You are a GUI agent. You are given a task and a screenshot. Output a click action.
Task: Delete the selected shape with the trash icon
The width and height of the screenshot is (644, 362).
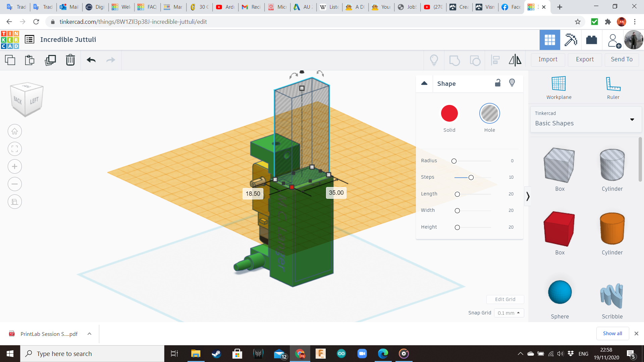coord(70,60)
